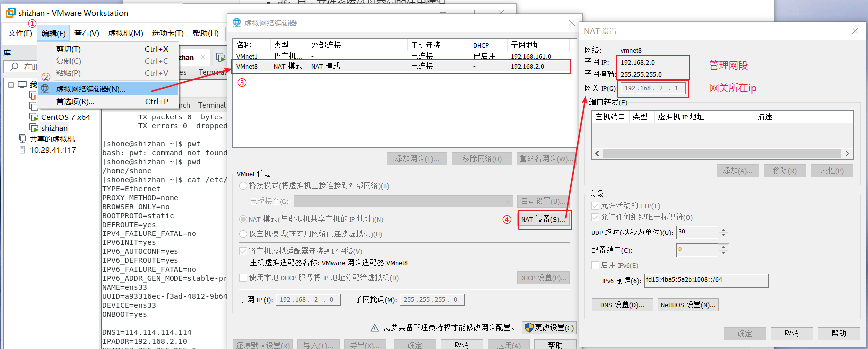Click 更改设置(C) button with shield icon

pyautogui.click(x=549, y=328)
